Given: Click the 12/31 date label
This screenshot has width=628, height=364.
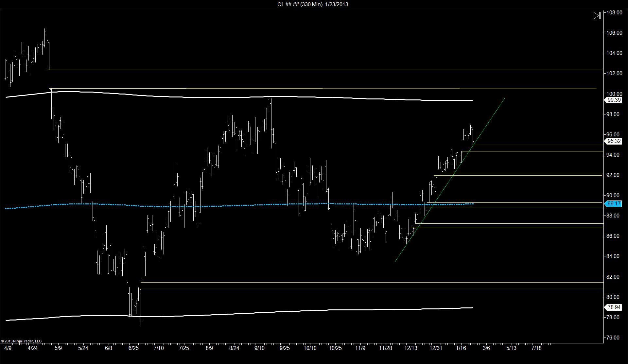Looking at the screenshot, I should (x=436, y=348).
